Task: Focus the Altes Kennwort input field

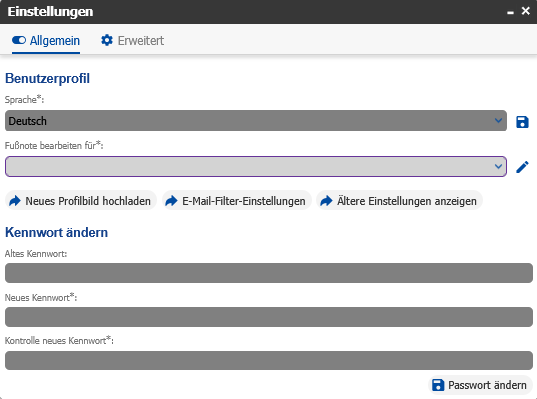Action: [269, 273]
